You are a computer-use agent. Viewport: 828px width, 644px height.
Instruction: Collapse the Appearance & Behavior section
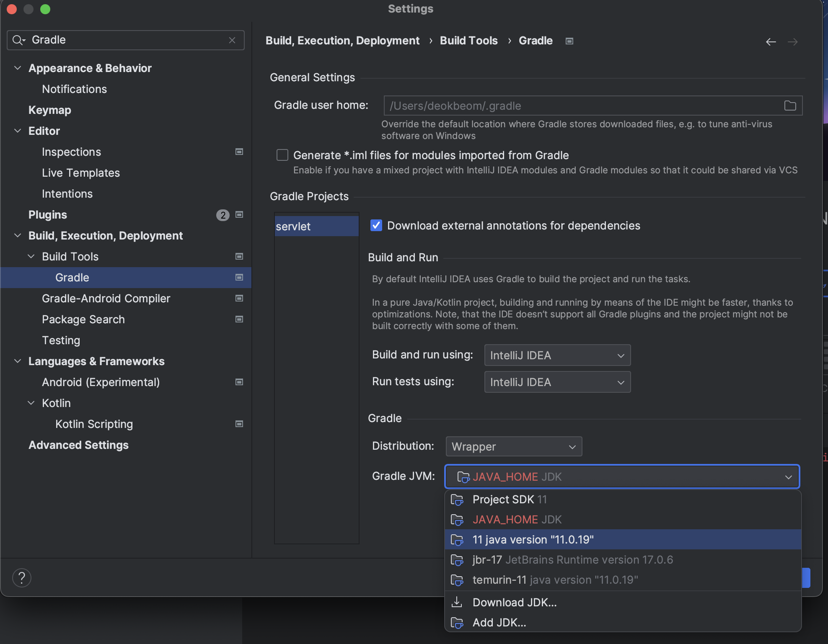tap(18, 68)
